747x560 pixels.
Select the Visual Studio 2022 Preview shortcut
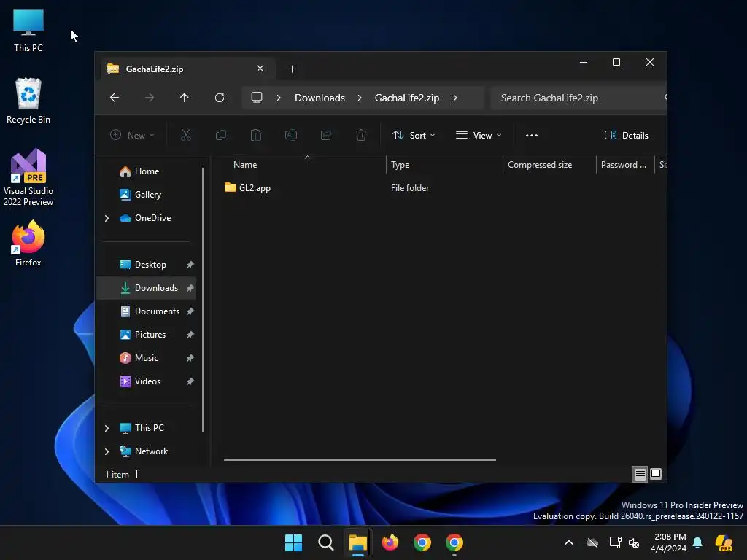click(x=28, y=178)
